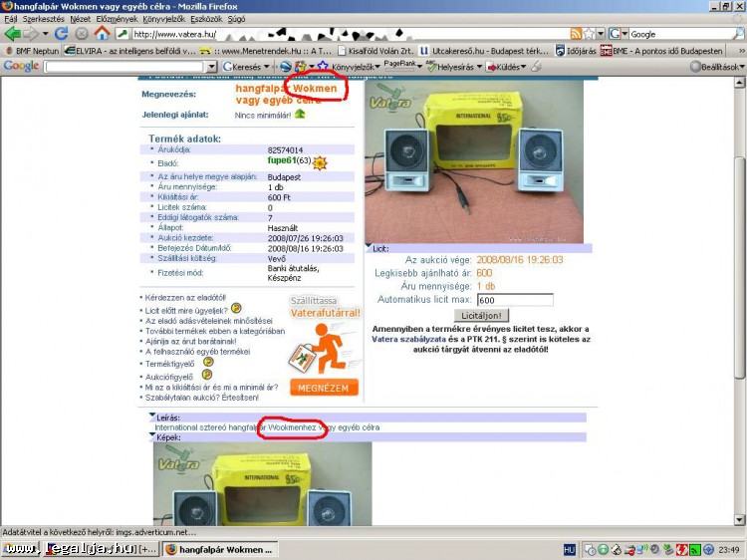
Task: Collapse the Képek section triangle
Action: (152, 435)
